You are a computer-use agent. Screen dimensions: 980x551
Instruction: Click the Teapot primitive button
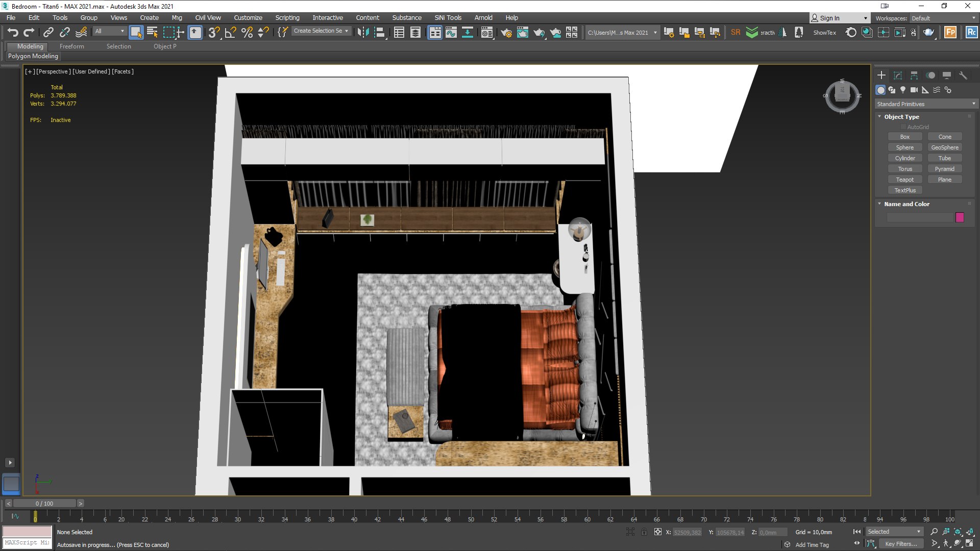904,180
